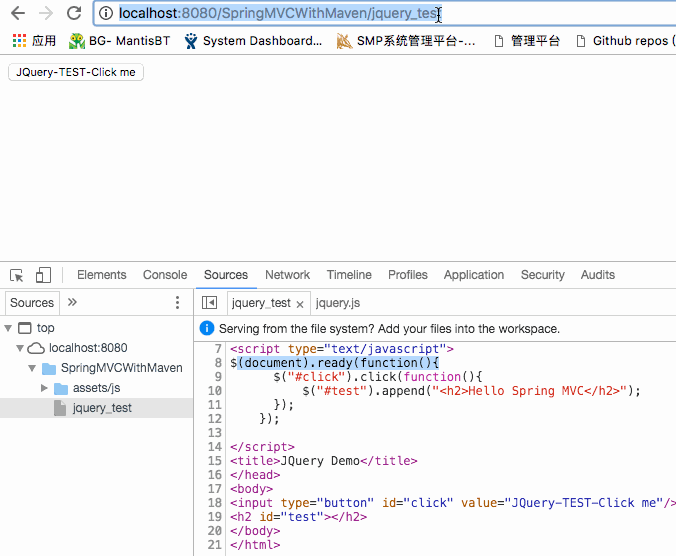Screen dimensions: 676x556
Task: Switch to the Profiles tab
Action: pyautogui.click(x=408, y=275)
